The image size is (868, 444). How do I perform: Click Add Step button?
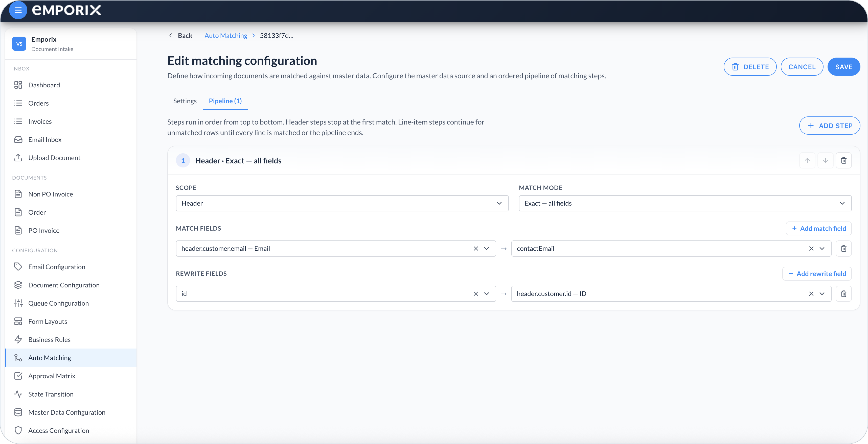(x=829, y=126)
